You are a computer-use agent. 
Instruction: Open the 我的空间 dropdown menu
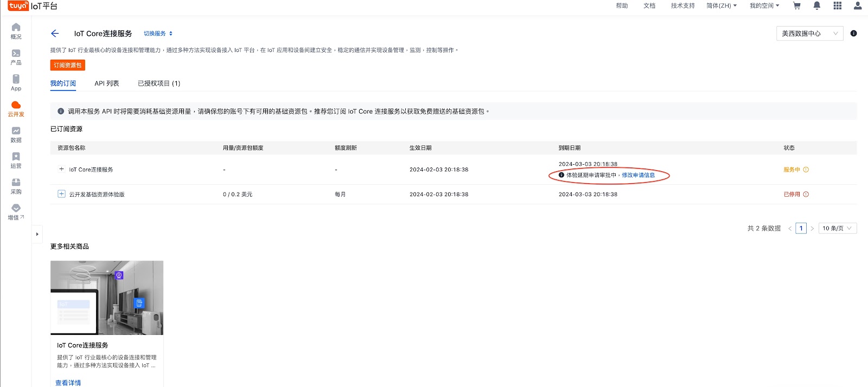pos(764,6)
